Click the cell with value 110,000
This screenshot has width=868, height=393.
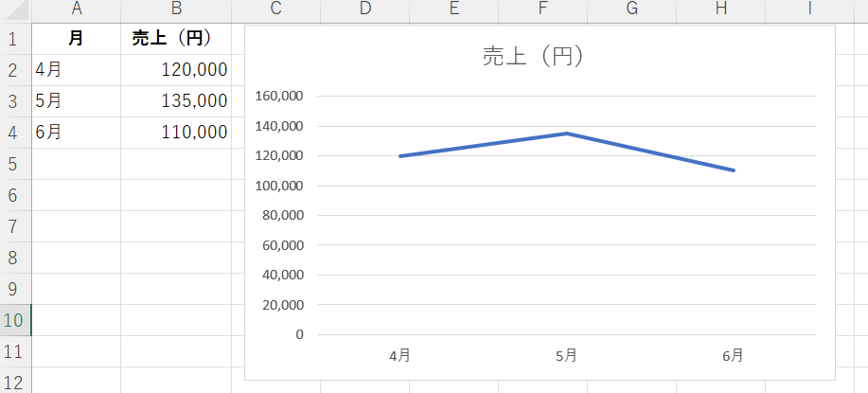pyautogui.click(x=176, y=133)
